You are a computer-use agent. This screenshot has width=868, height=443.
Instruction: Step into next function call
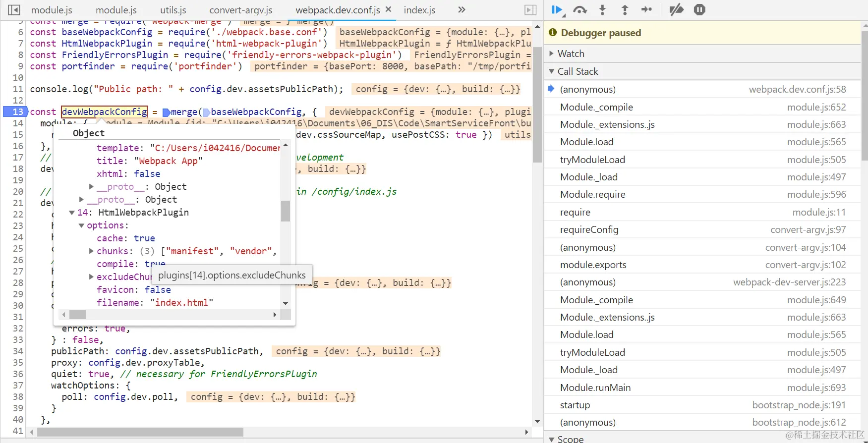602,10
